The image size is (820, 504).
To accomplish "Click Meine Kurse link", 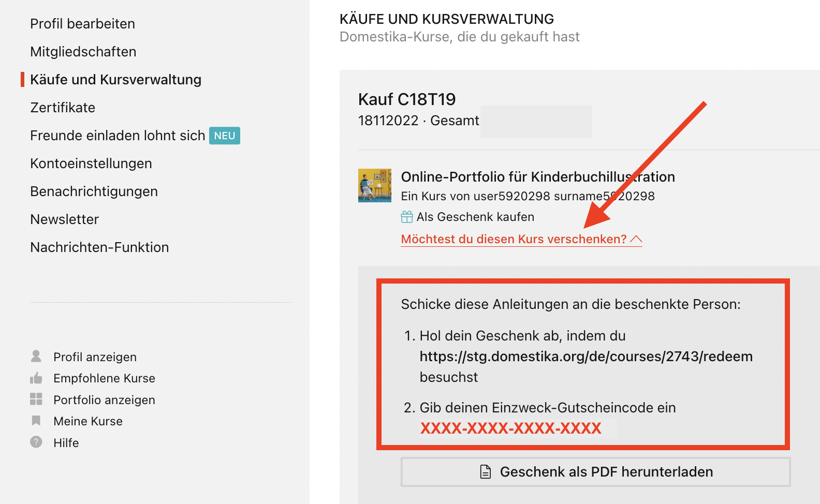I will tap(88, 421).
